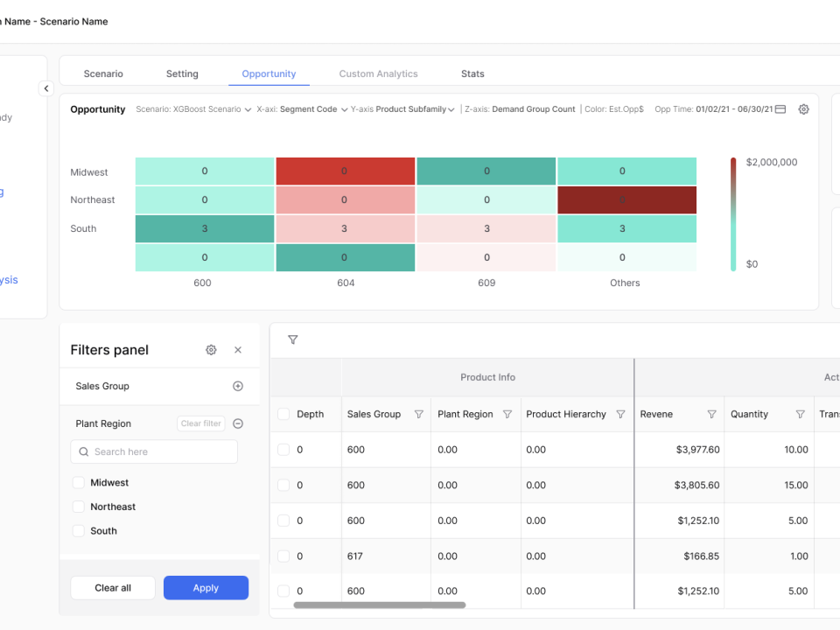The width and height of the screenshot is (840, 630).
Task: Collapse Plant Region filter with minus icon
Action: click(238, 423)
